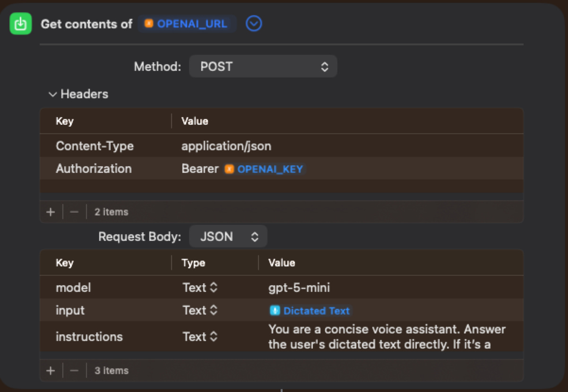
Task: Click the Dictated Text variable token
Action: (x=310, y=311)
